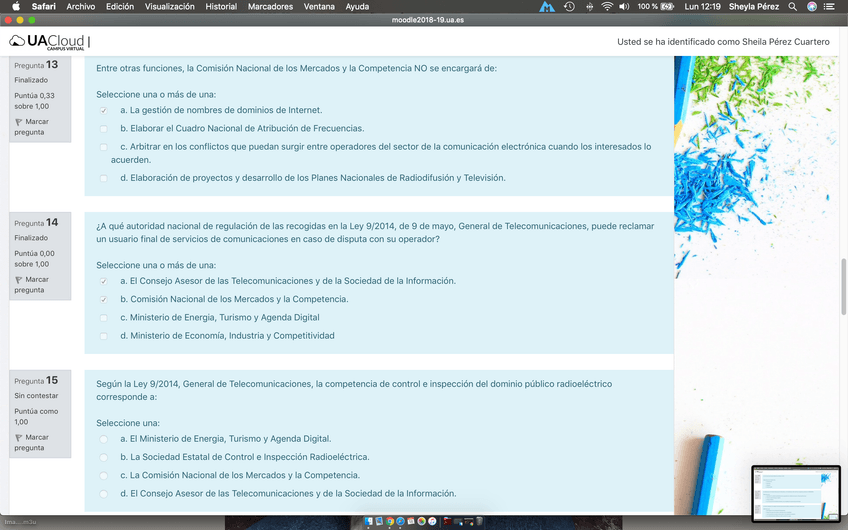The height and width of the screenshot is (530, 848).
Task: Flag question 13 with Marcar pregunta icon
Action: (x=19, y=122)
